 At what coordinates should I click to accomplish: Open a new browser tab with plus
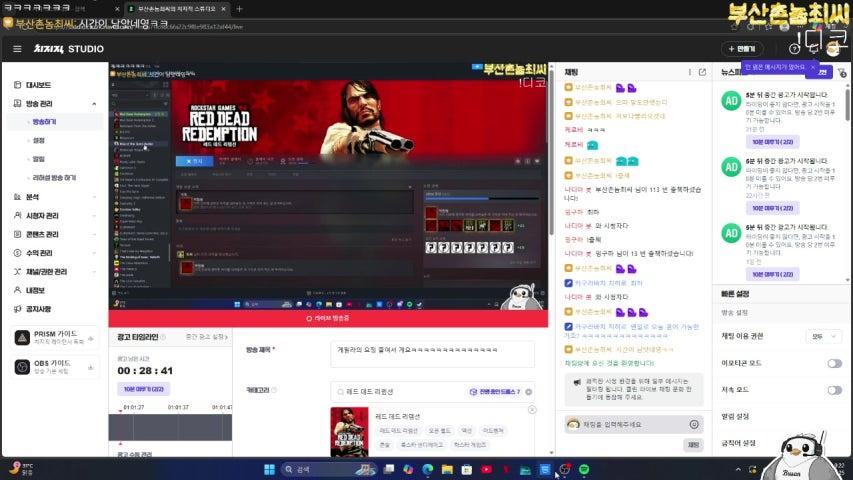point(239,9)
